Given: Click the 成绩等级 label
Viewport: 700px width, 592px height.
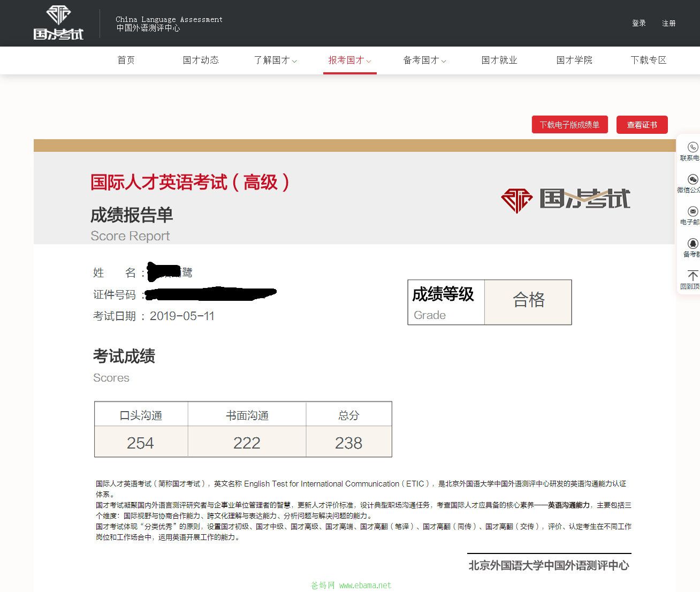Looking at the screenshot, I should [x=443, y=294].
